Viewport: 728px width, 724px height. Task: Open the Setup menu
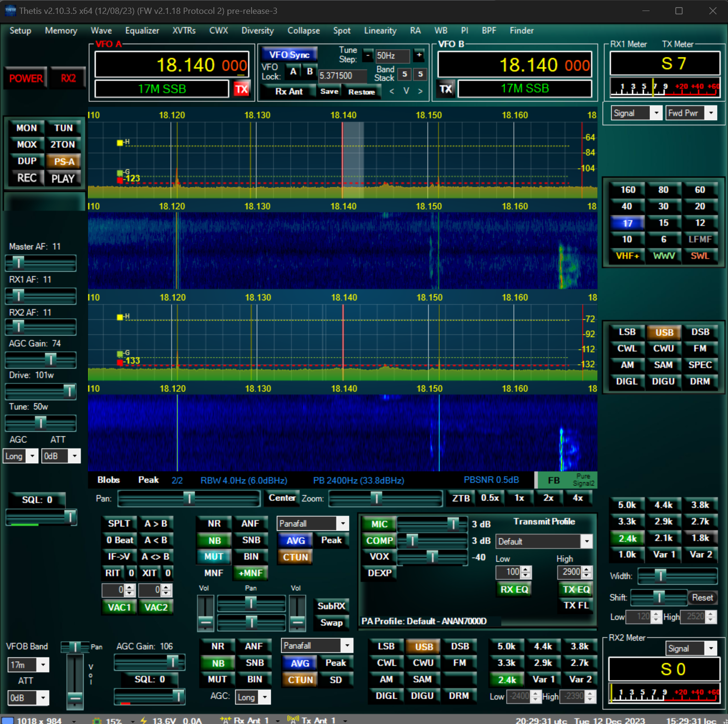[x=20, y=31]
